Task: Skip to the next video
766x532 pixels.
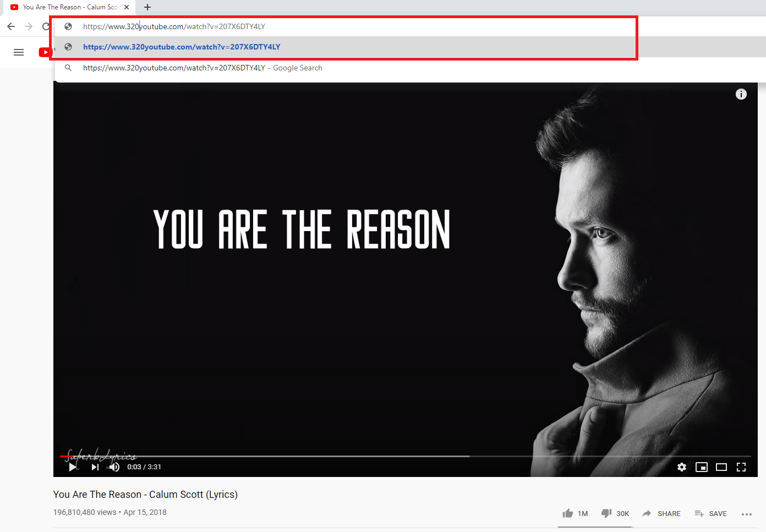Action: point(95,467)
